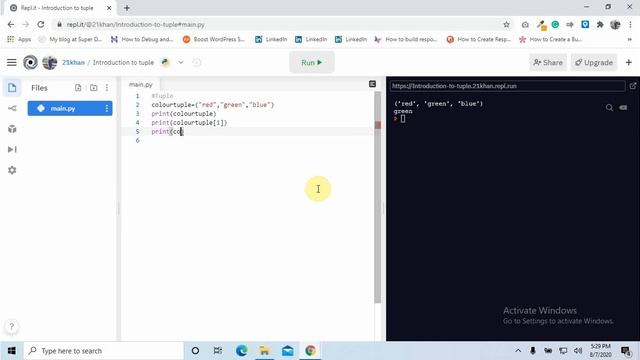Open the volume control in tray
Viewport: 640px width, 360px height.
point(578,351)
